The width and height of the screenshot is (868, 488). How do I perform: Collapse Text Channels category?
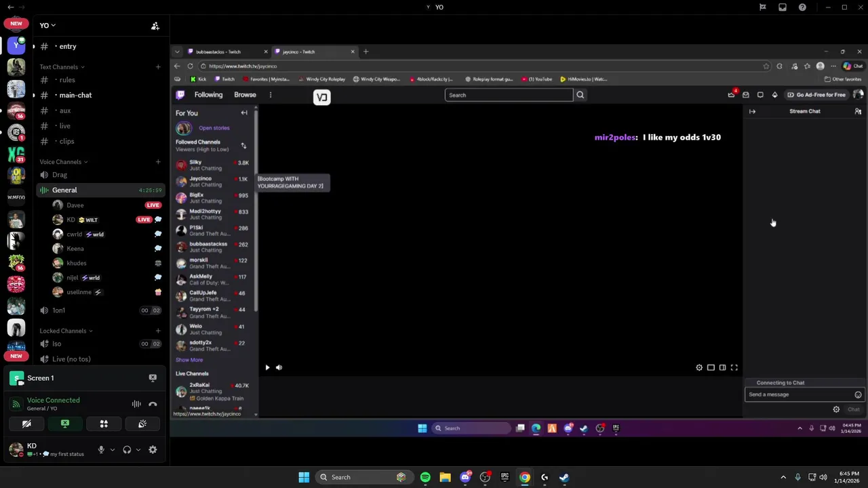[x=62, y=67]
